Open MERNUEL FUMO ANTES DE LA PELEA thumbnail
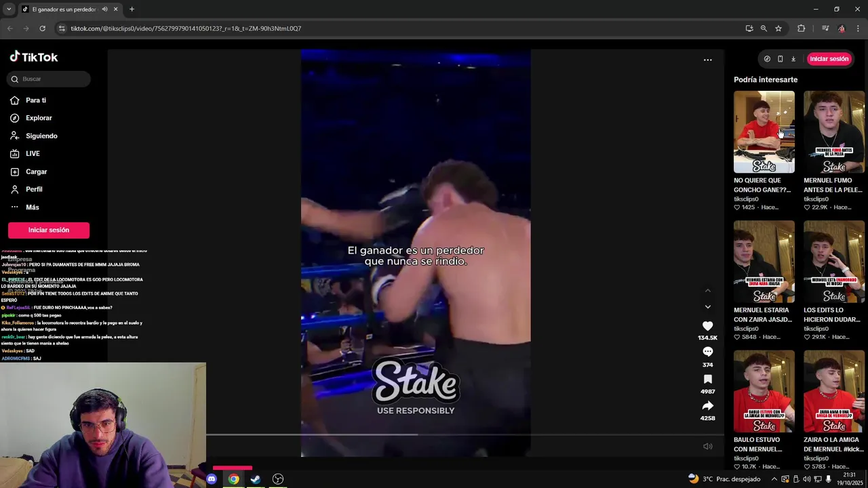This screenshot has width=868, height=488. 834,131
